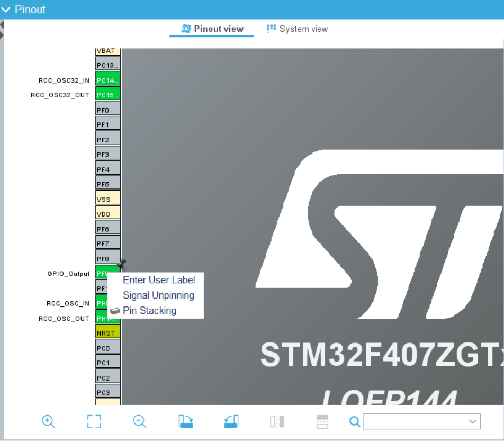Screen dimensions: 504x442
Task: Click the fit-to-screen best fit icon
Action: tap(94, 421)
